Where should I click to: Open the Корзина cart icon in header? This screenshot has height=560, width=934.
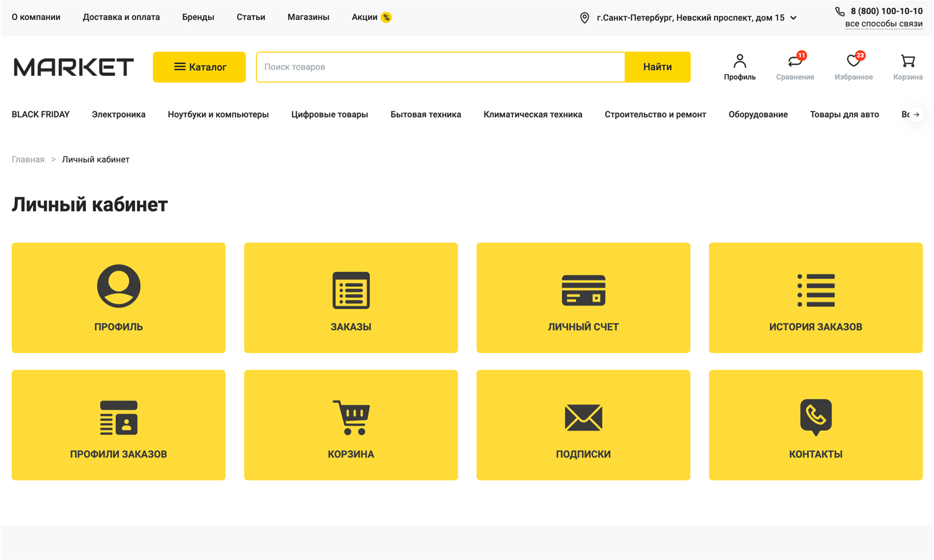[x=907, y=67]
